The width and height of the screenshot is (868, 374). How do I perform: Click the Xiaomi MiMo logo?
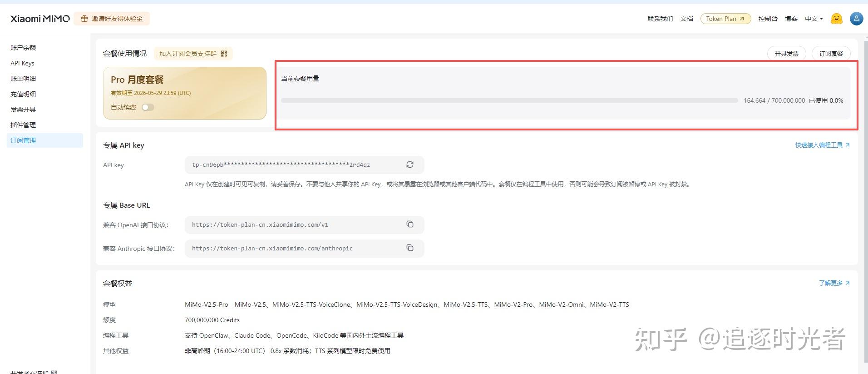(40, 19)
